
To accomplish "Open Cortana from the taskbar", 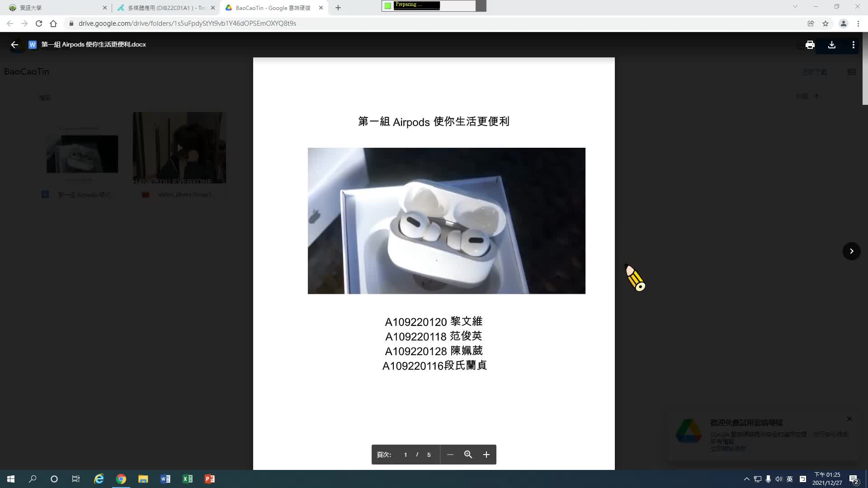I will click(54, 479).
